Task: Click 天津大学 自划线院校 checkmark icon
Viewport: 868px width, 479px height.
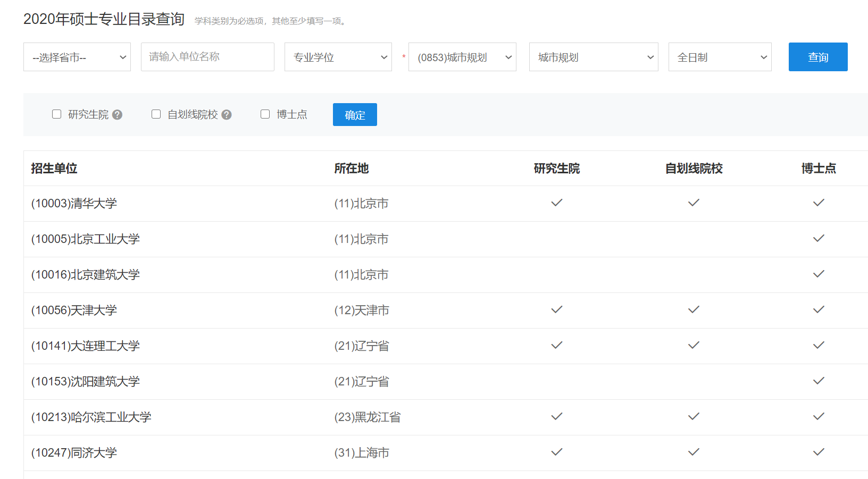Action: pyautogui.click(x=694, y=309)
